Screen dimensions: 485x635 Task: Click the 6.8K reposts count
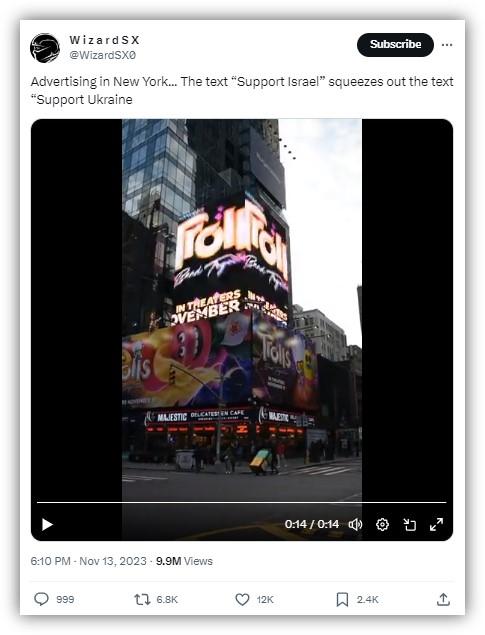pos(167,599)
